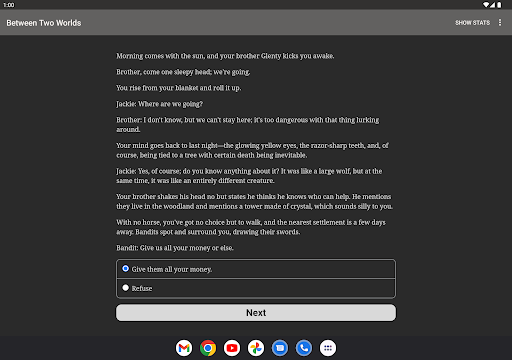
Task: Select the 'Refuse' radio option
Action: [x=256, y=288]
